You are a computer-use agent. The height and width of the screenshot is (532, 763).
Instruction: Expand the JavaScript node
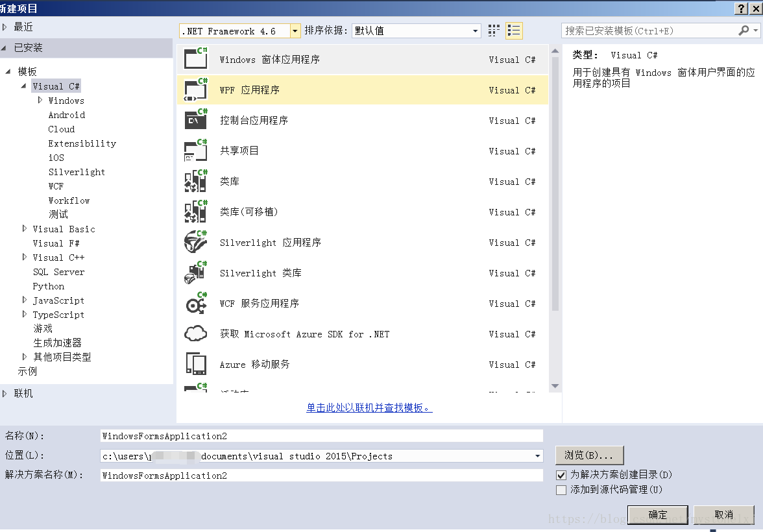coord(25,300)
